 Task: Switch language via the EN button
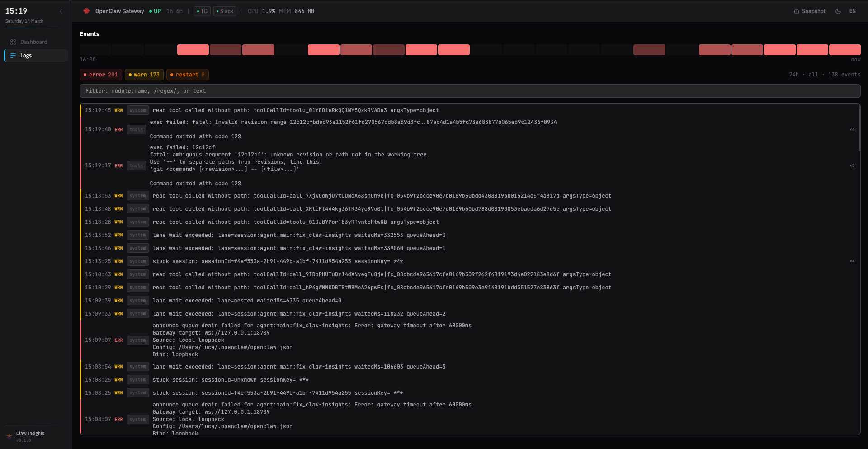coord(852,11)
